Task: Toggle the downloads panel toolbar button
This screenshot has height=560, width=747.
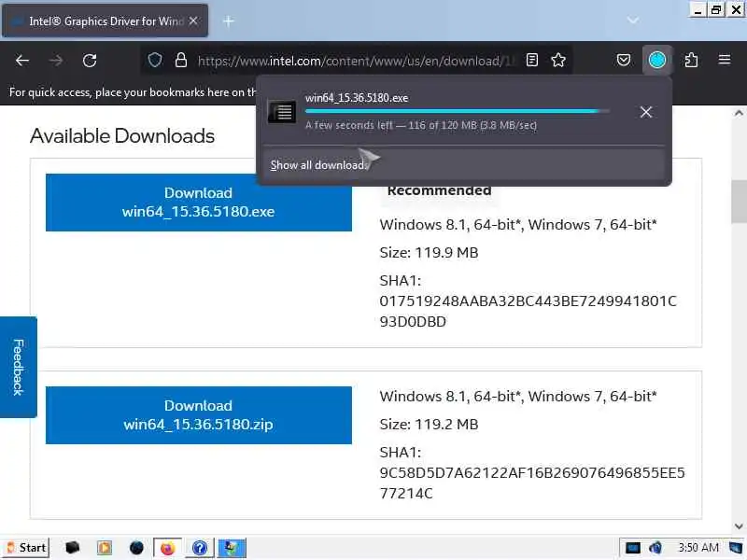Action: 657,60
